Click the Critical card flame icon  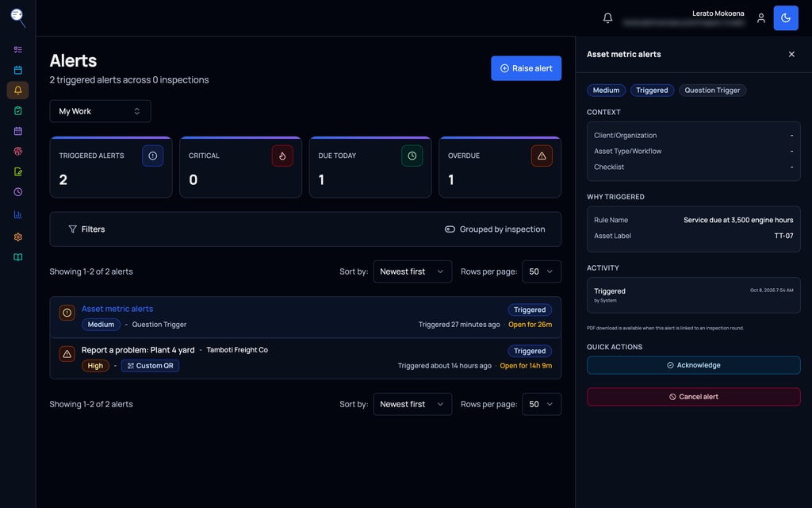point(282,156)
